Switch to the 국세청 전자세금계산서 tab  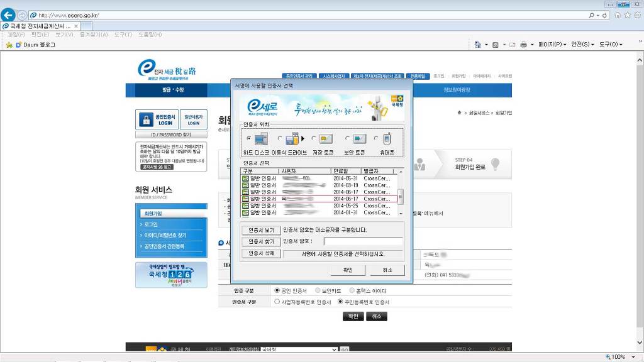[40, 26]
